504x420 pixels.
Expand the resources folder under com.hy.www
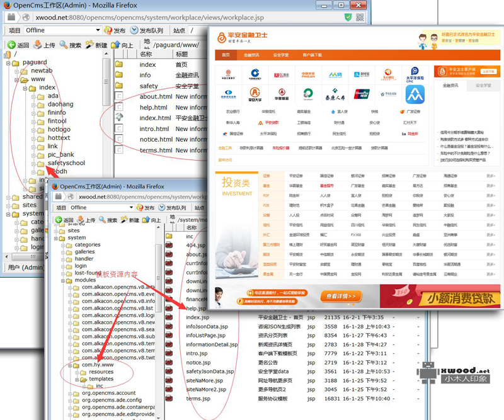[77, 372]
